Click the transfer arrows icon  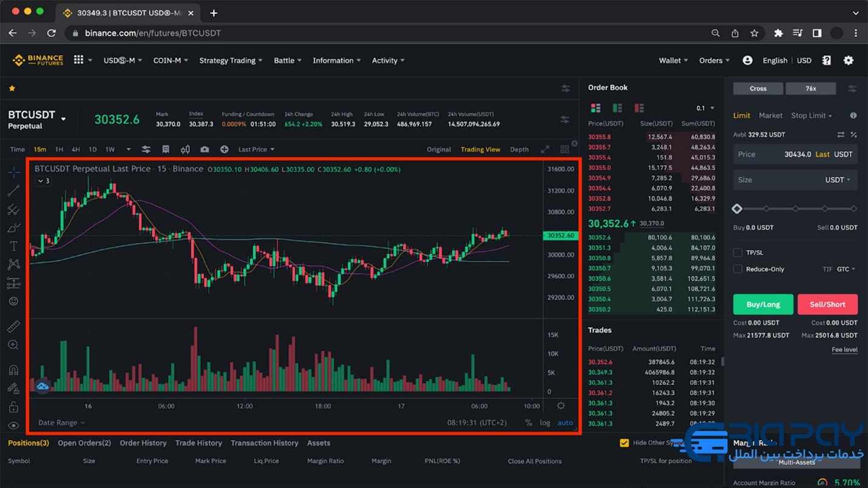pos(841,135)
